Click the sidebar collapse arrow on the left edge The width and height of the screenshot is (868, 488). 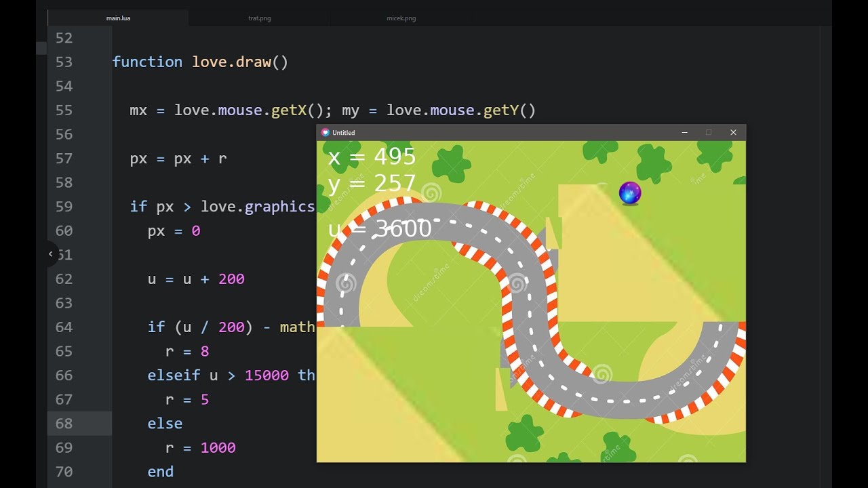50,254
